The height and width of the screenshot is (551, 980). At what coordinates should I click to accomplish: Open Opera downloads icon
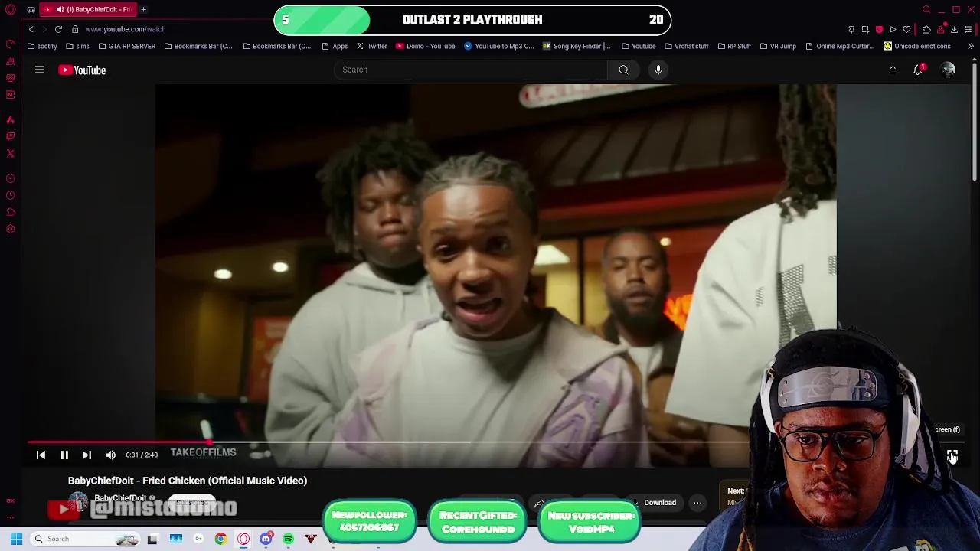(x=954, y=29)
